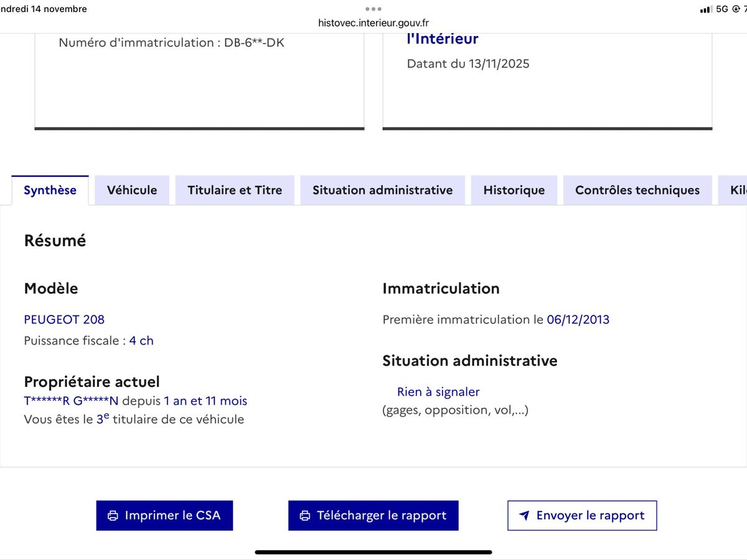Tap the three-dot multitasking menu at top
The height and width of the screenshot is (560, 747).
click(x=374, y=9)
